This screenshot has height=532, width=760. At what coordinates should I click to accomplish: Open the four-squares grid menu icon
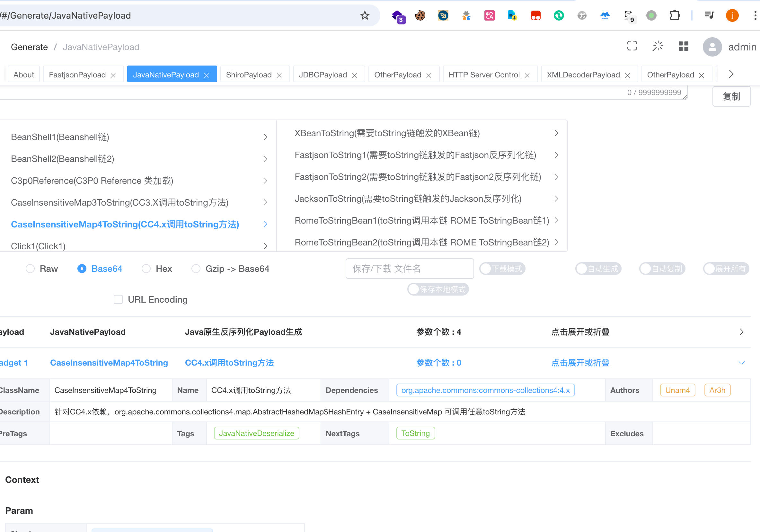coord(683,46)
